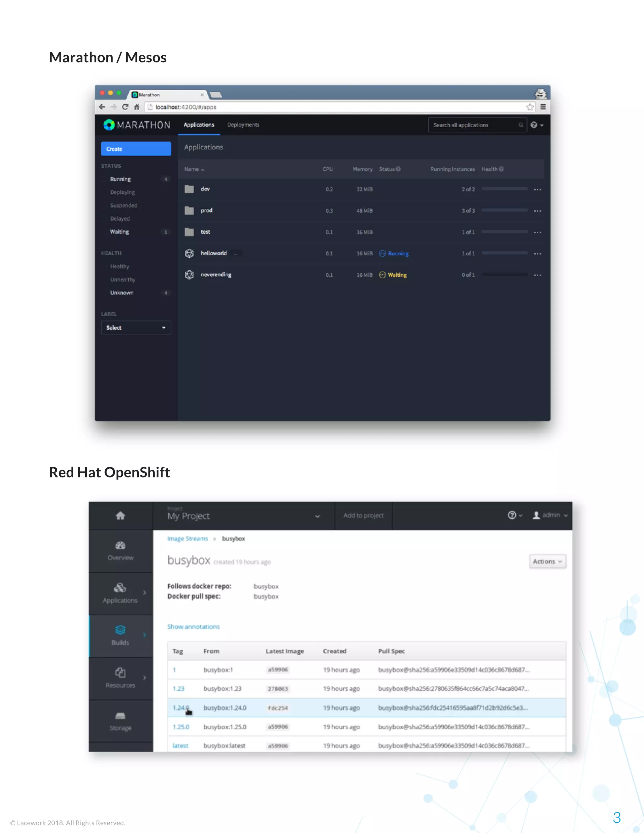The image size is (644, 833).
Task: Click the search magnifier icon in Marathon
Action: pos(521,125)
